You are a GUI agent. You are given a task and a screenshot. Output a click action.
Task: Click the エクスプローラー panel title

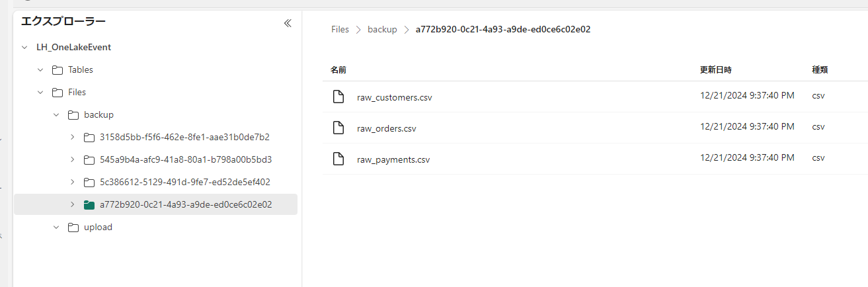point(63,22)
